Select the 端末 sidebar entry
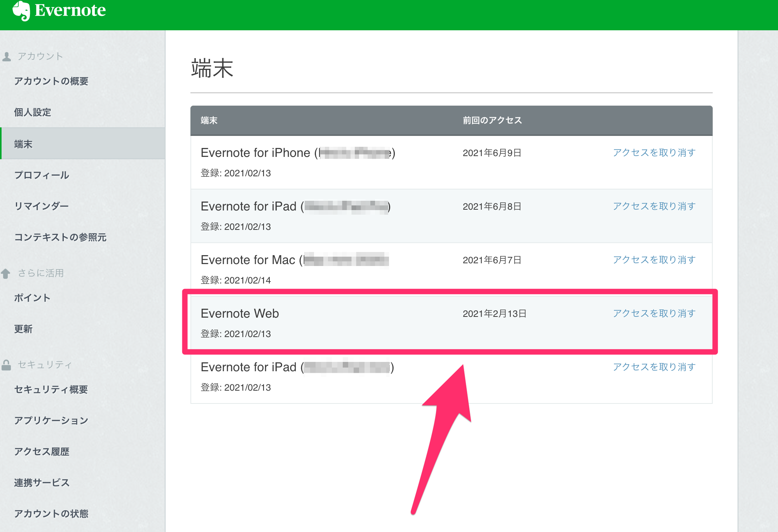 tap(23, 144)
